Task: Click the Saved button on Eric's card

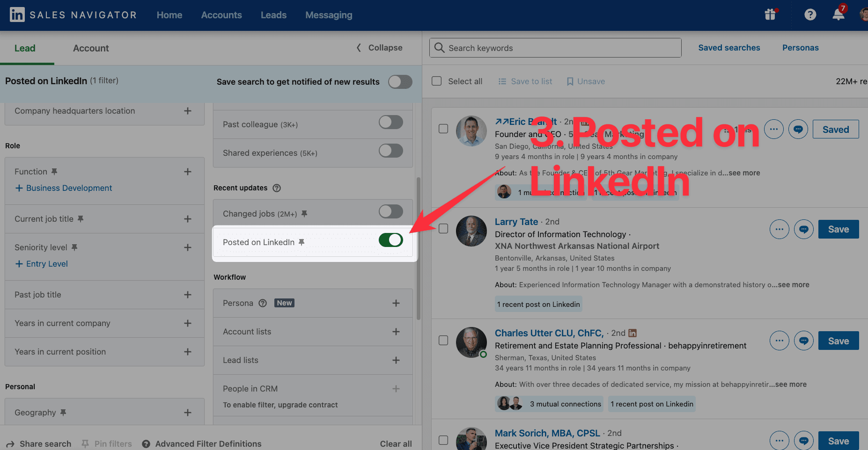Action: click(836, 129)
